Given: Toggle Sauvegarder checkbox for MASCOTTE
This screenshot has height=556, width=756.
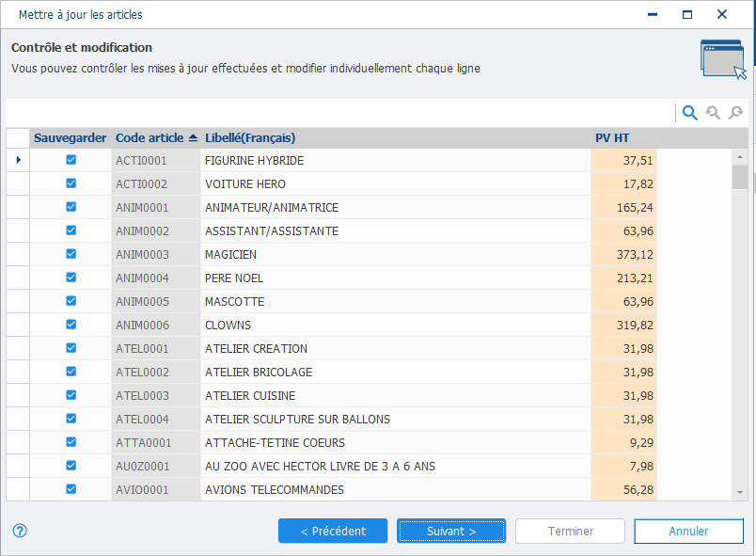Looking at the screenshot, I should pyautogui.click(x=71, y=301).
